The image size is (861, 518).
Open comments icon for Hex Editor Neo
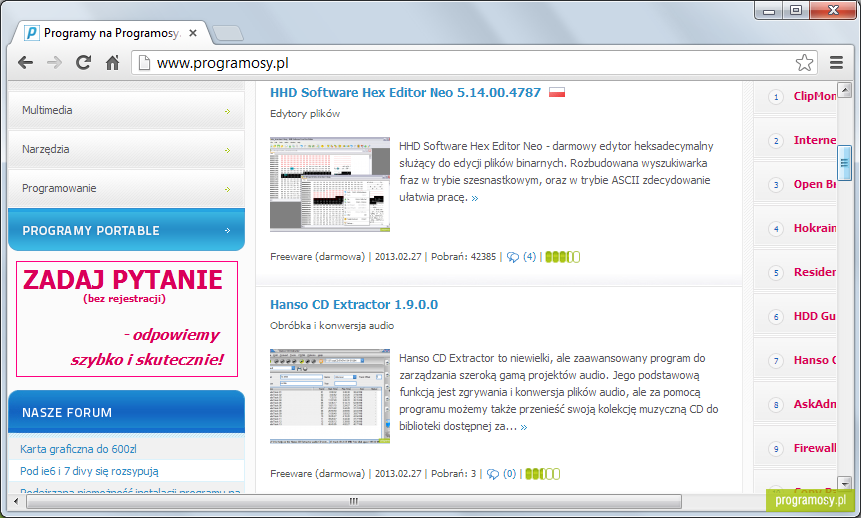click(513, 257)
